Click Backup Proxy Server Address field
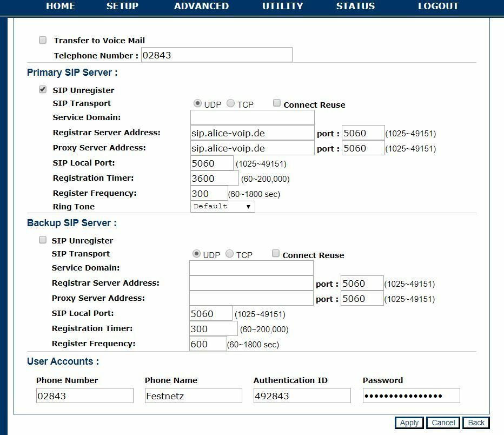The image size is (504, 435). (251, 298)
